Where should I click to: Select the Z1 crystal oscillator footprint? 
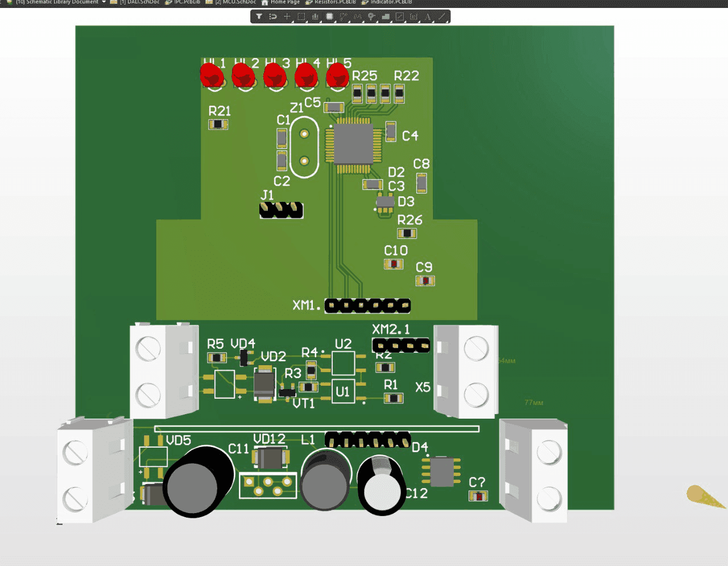tap(304, 148)
